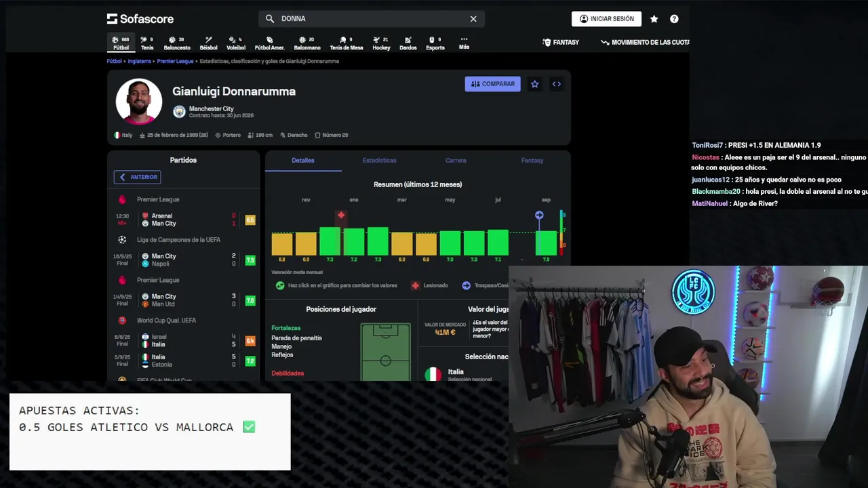The height and width of the screenshot is (488, 868).
Task: Focus the search field containing DONNA
Action: click(372, 18)
